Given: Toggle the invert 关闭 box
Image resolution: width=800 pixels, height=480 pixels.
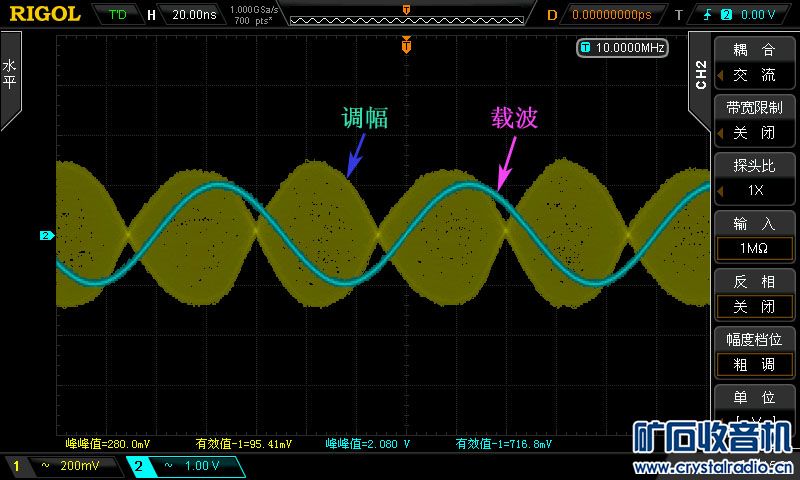Looking at the screenshot, I should click(x=754, y=307).
